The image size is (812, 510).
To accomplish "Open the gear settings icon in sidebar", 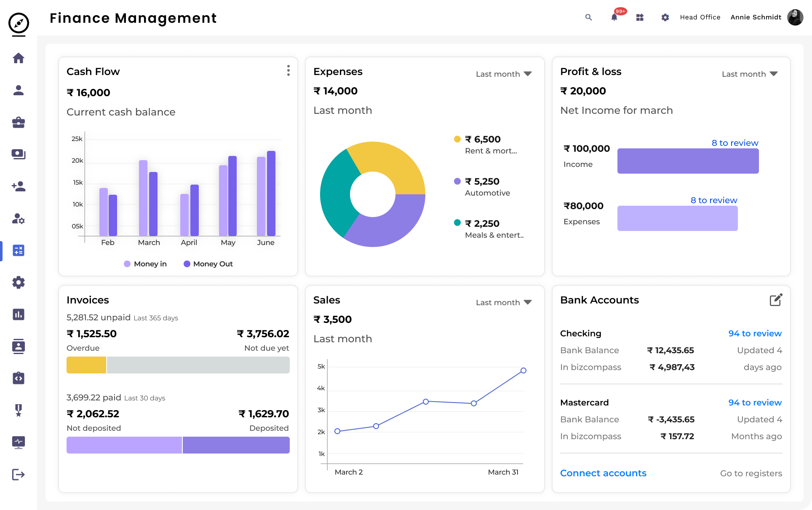I will pos(19,282).
